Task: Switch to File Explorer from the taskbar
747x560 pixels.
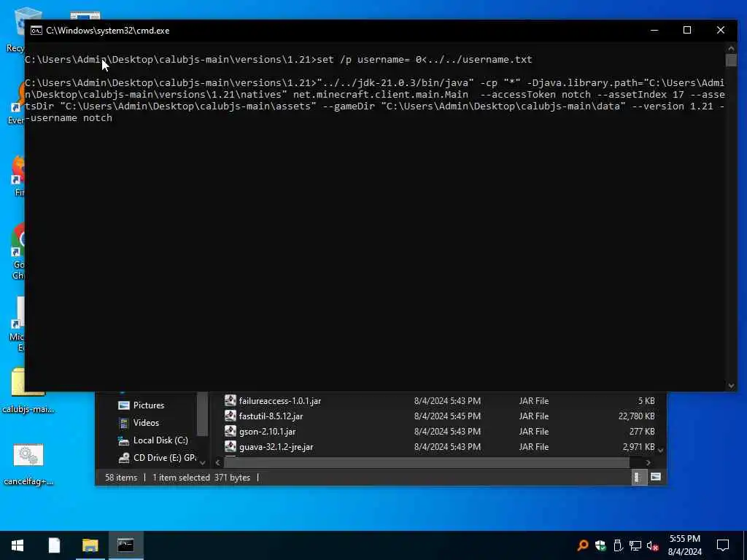Action: pos(90,545)
